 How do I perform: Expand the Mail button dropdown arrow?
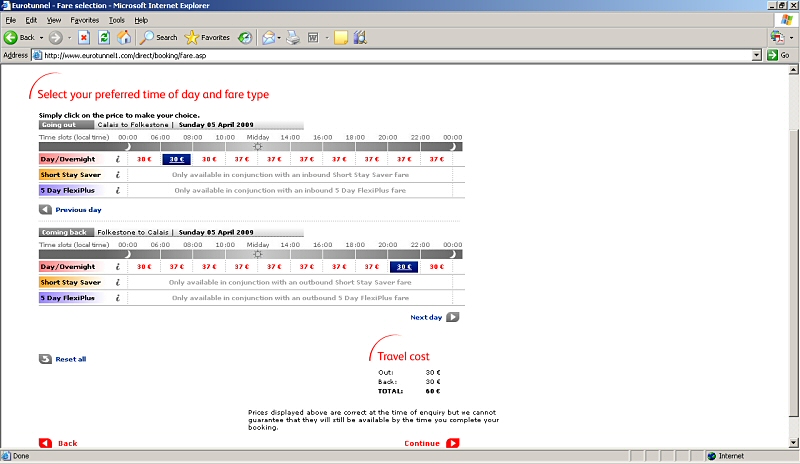(279, 37)
